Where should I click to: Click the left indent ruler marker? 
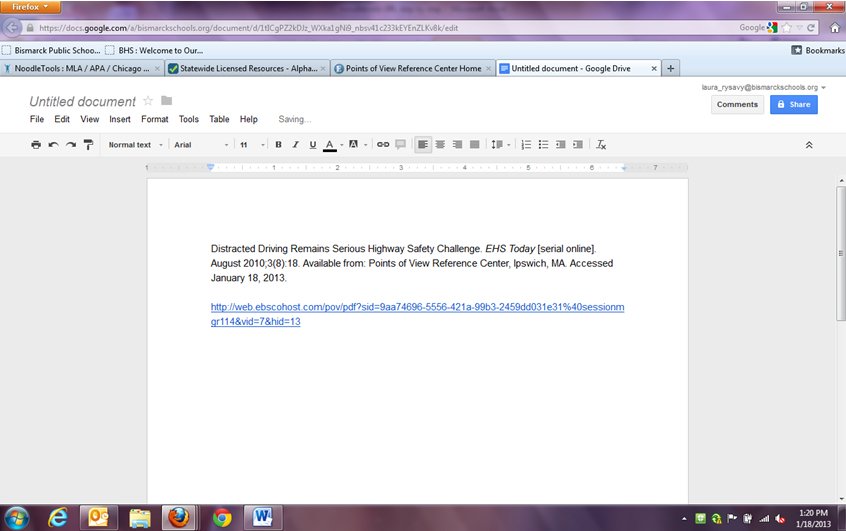pyautogui.click(x=210, y=168)
